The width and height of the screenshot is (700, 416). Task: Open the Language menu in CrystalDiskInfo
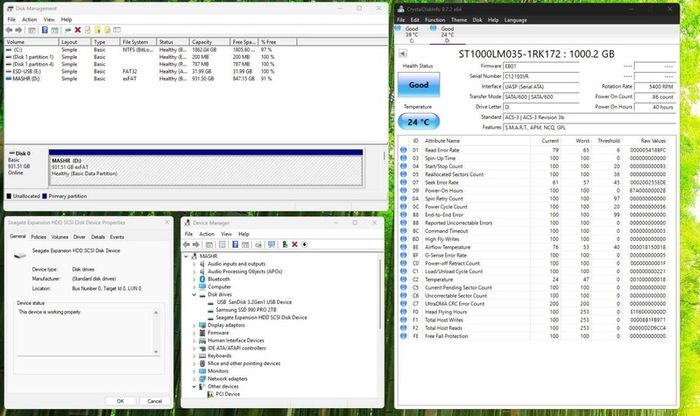tap(516, 20)
